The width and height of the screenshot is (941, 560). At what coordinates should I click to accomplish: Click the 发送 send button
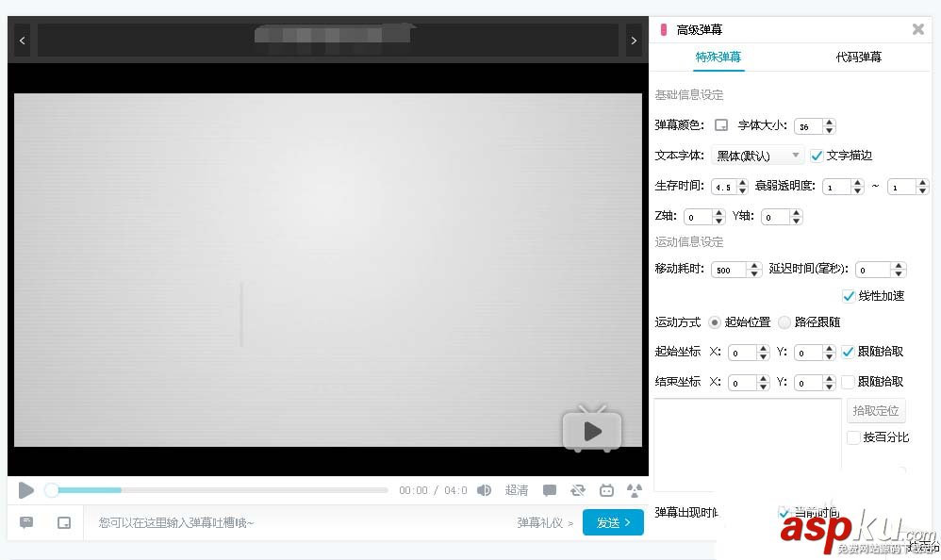[613, 522]
